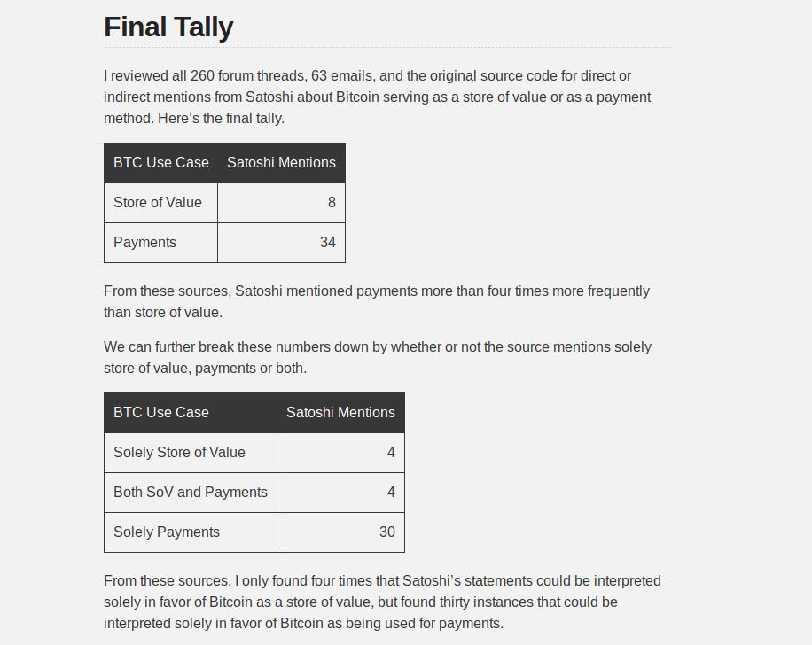812x645 pixels.
Task: Select Satoshi Mentions header in second table
Action: point(340,413)
